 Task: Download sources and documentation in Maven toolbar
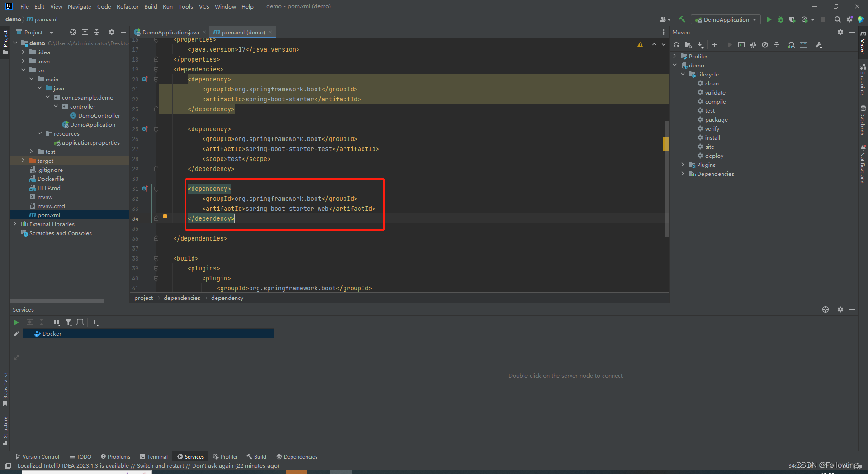point(700,45)
